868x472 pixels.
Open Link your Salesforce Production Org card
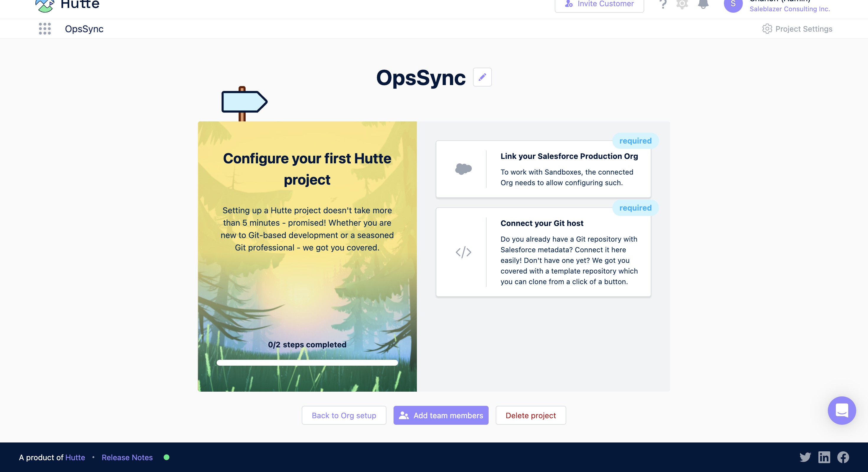click(543, 169)
